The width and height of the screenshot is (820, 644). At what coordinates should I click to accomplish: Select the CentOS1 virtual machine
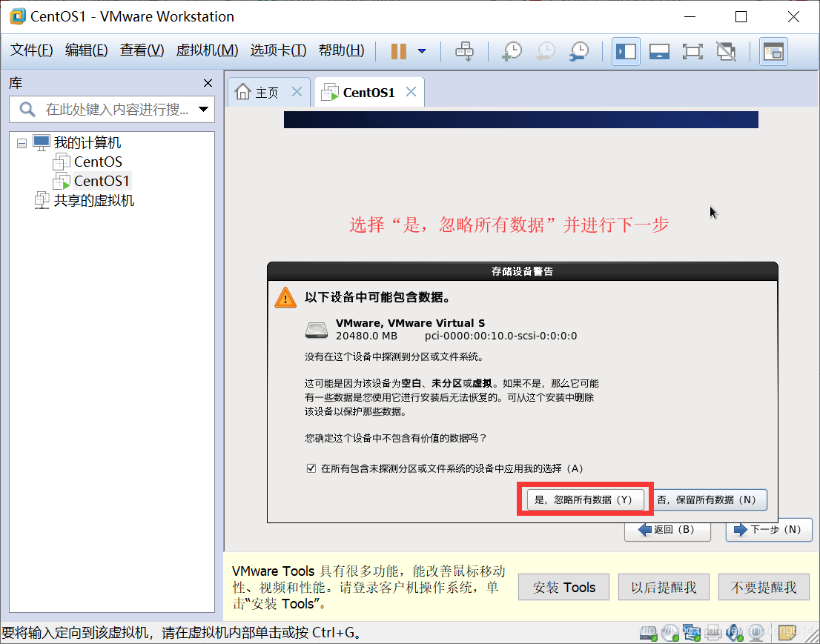(102, 181)
